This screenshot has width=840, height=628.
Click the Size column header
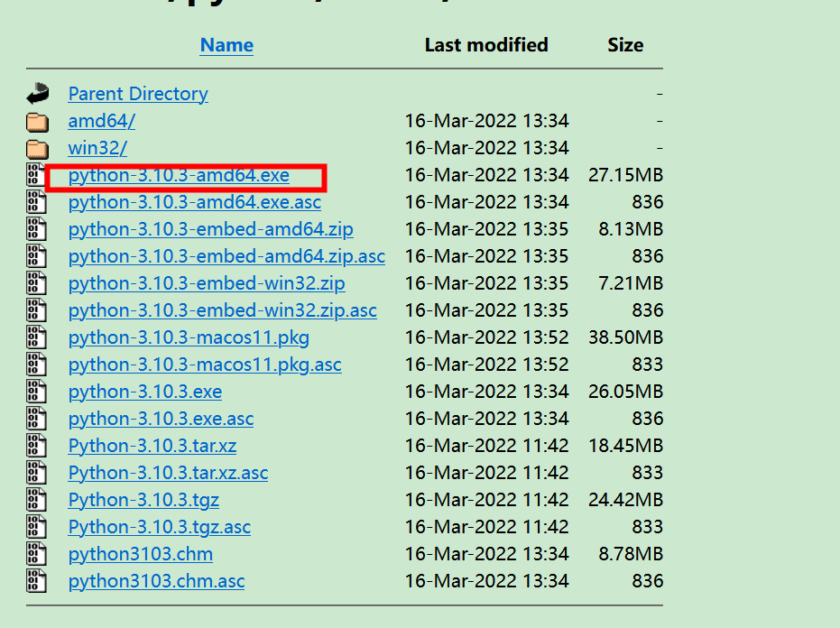[625, 45]
